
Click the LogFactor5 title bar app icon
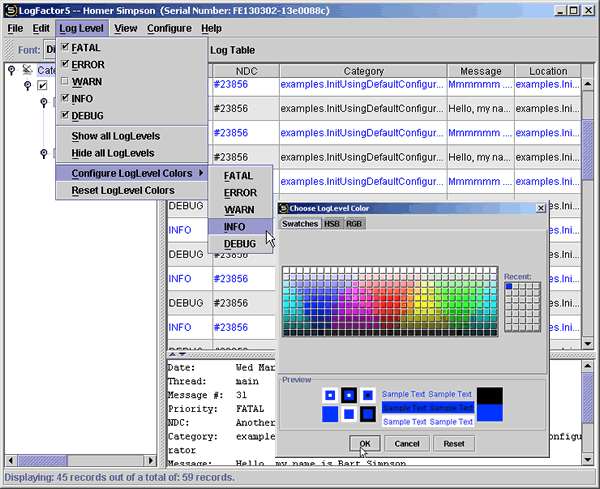coord(10,9)
